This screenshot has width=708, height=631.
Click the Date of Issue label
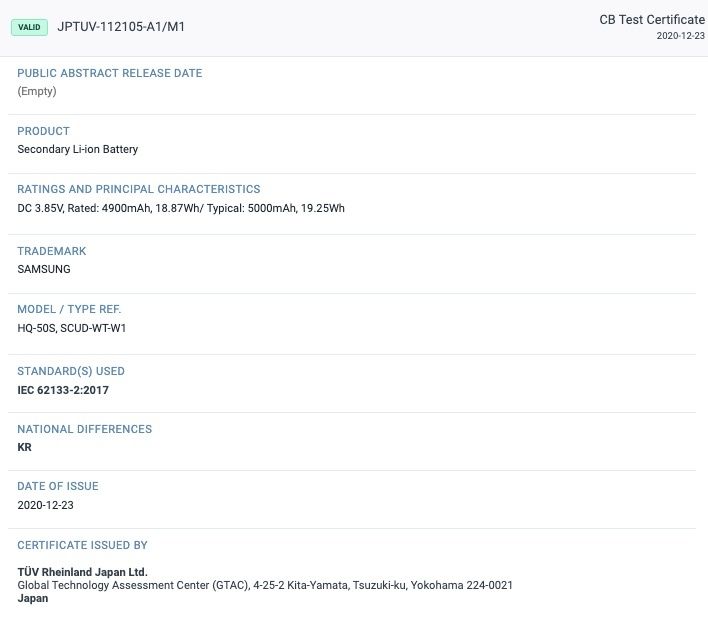(x=58, y=486)
